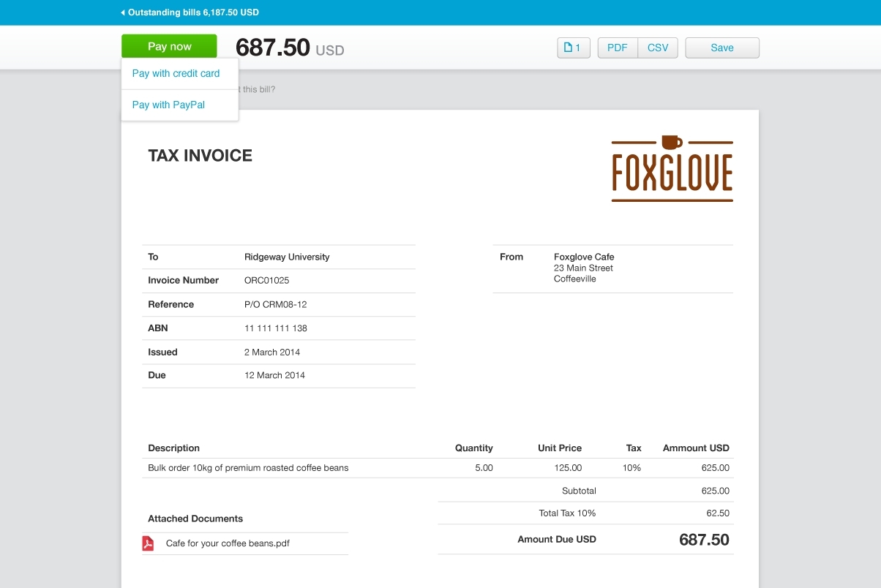Viewport: 881px width, 588px height.
Task: Click the Bulk order coffee beans line item
Action: coord(438,468)
